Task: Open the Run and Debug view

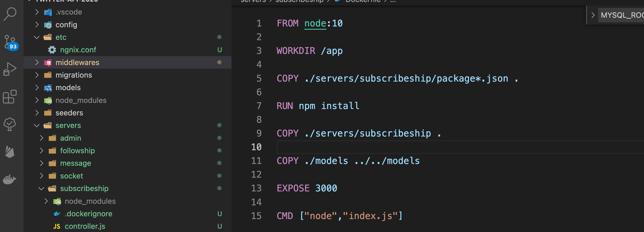Action: coord(10,69)
